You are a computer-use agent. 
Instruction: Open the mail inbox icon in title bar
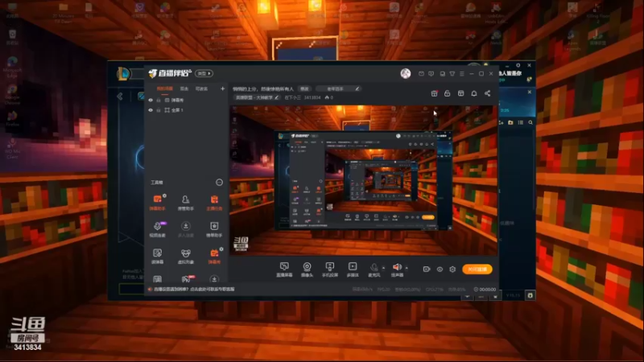click(x=421, y=73)
